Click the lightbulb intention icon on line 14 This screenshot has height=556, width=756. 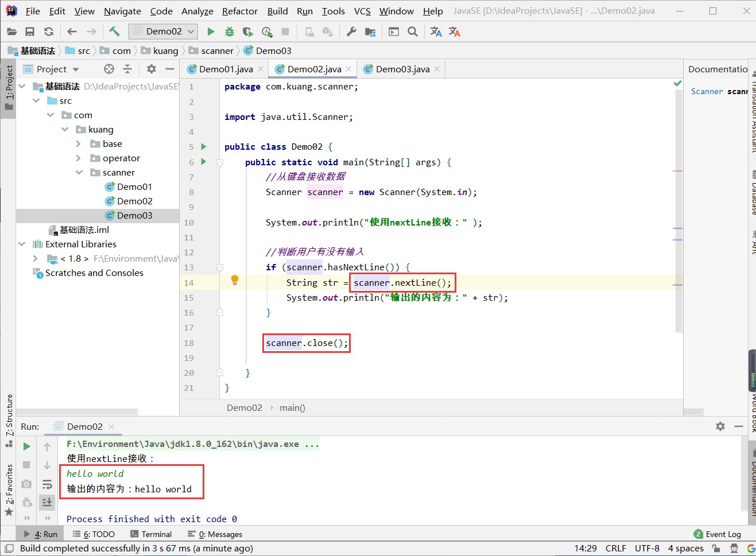click(234, 280)
